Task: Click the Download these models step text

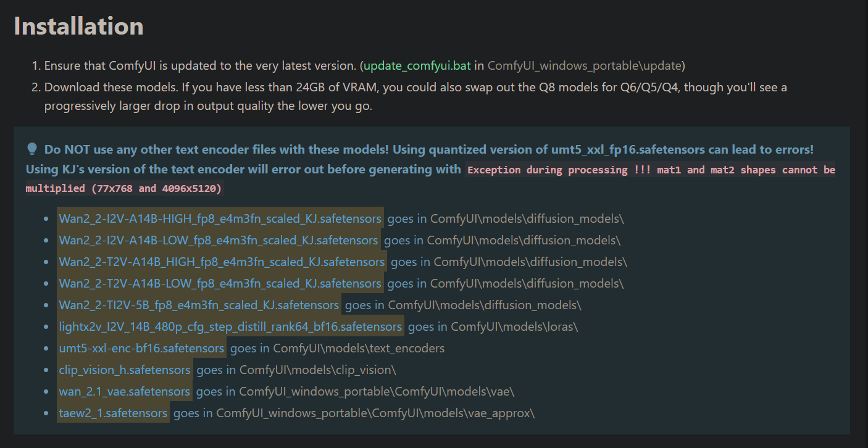Action: (x=415, y=96)
